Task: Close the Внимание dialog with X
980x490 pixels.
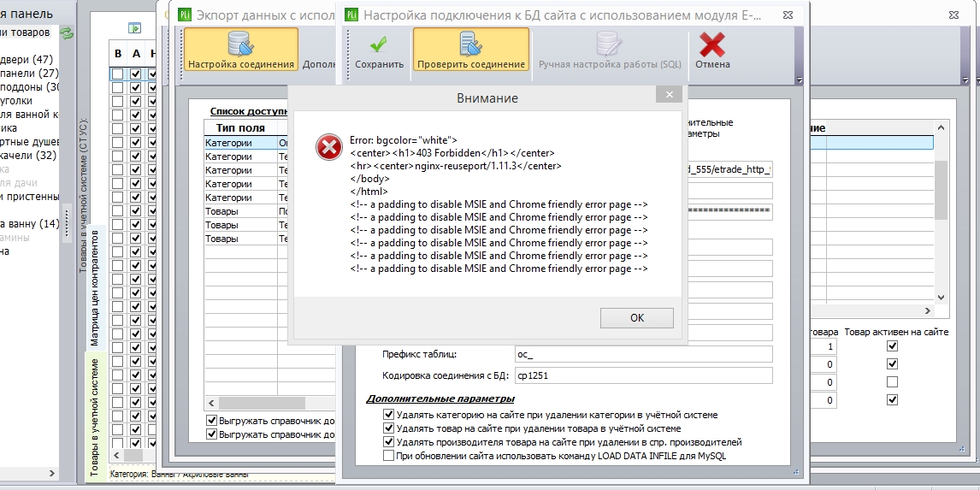Action: [669, 94]
